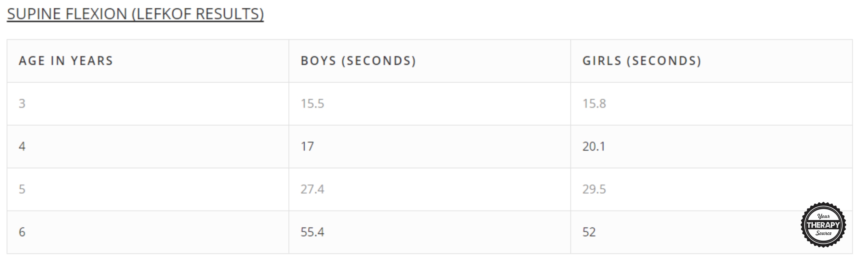This screenshot has height=271, width=868.
Task: Select the Boys (Seconds) column header
Action: (x=358, y=60)
